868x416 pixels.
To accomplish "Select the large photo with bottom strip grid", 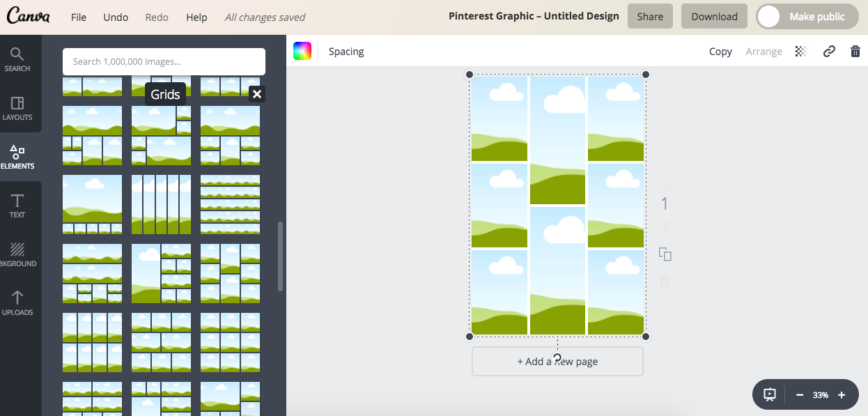I will (x=92, y=204).
